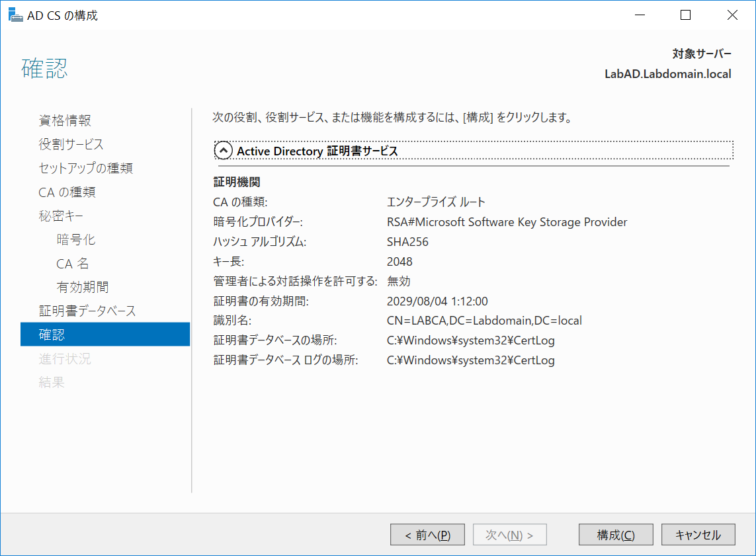Viewport: 756px width, 556px height.
Task: Minimize the AD CS の構成 window
Action: click(x=640, y=15)
